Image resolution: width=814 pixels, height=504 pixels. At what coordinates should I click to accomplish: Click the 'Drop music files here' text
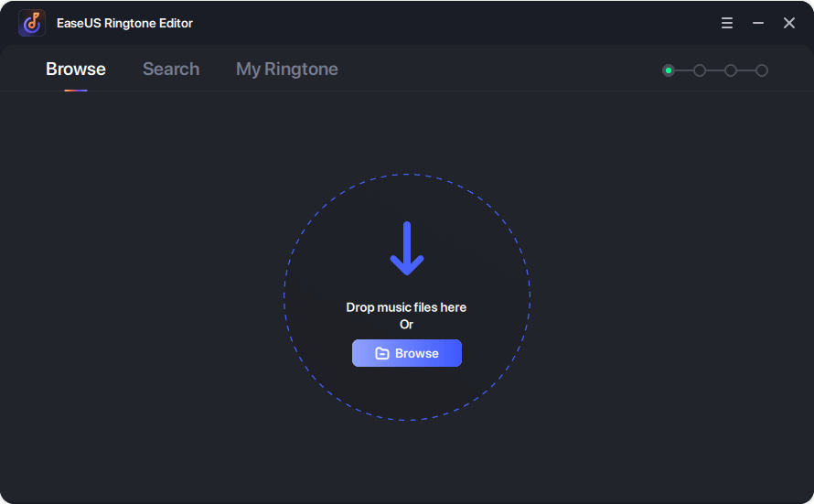tap(406, 307)
